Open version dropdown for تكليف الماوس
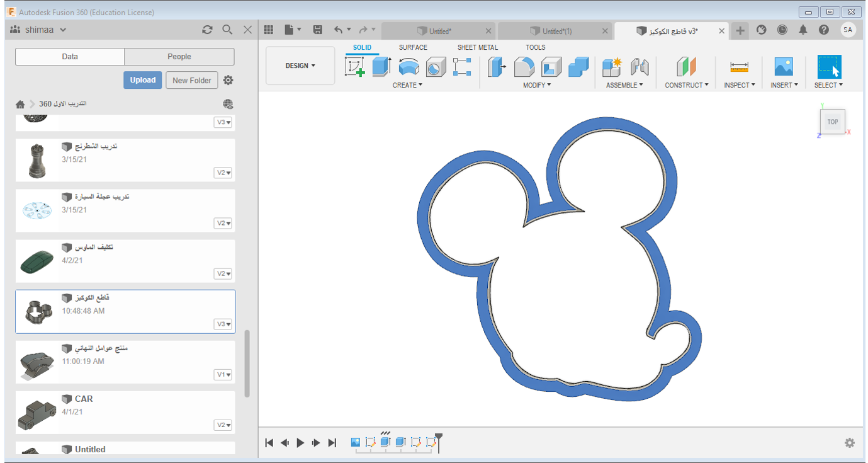 tap(223, 273)
